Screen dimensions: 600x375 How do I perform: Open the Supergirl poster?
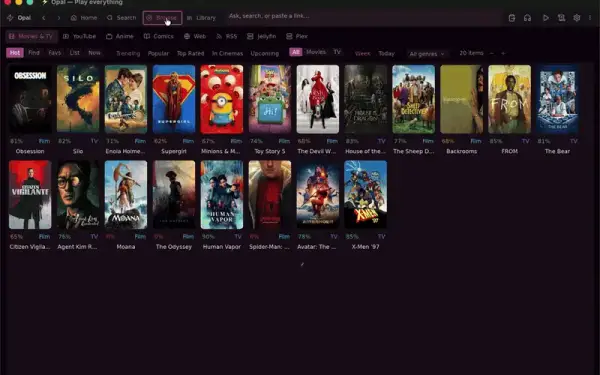coord(174,99)
